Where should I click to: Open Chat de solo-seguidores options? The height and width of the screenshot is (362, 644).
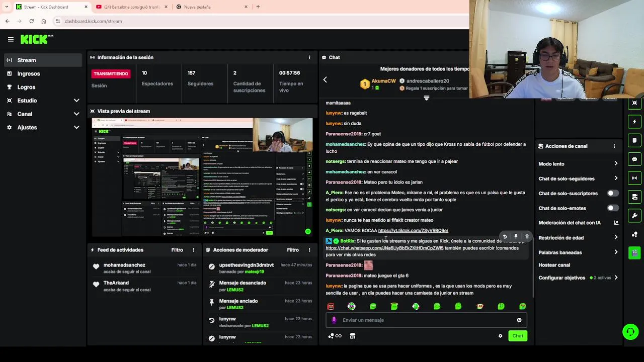point(578,178)
